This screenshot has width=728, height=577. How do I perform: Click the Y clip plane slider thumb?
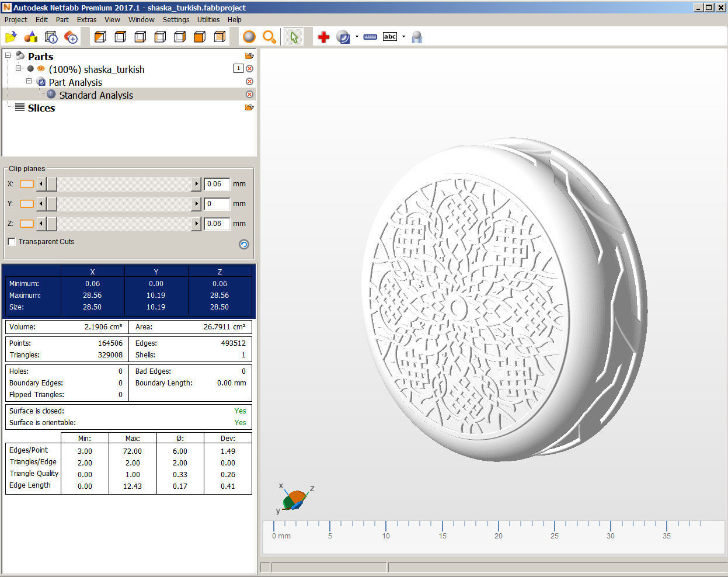(51, 204)
